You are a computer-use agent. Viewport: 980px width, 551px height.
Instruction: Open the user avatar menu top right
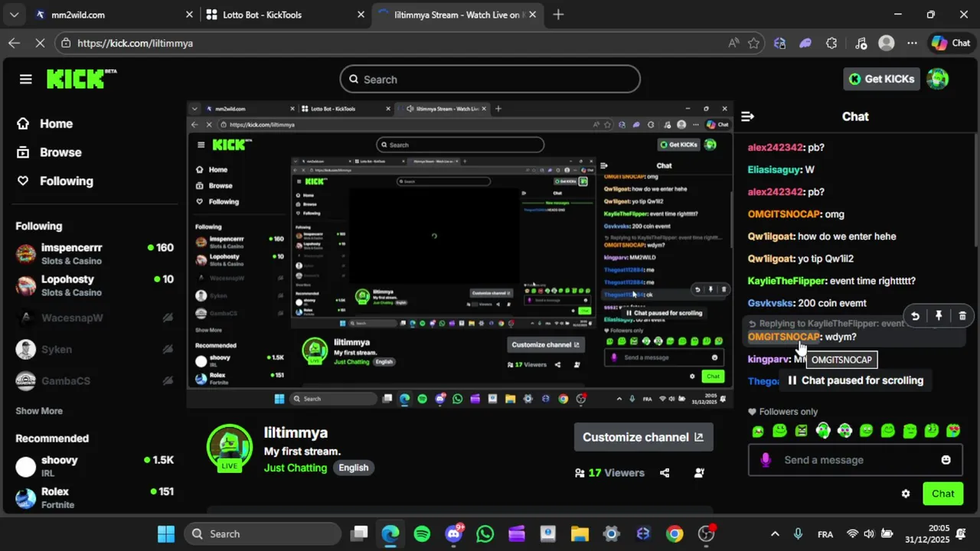click(938, 79)
